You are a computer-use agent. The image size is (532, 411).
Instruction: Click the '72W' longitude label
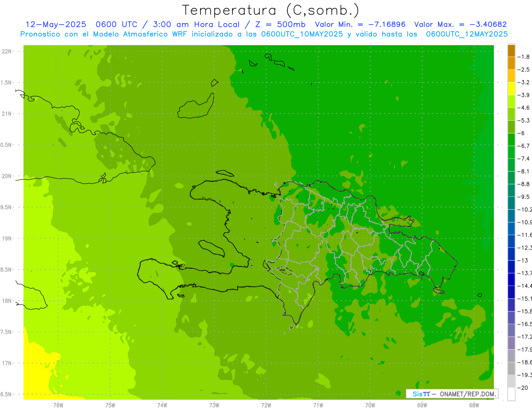266,405
